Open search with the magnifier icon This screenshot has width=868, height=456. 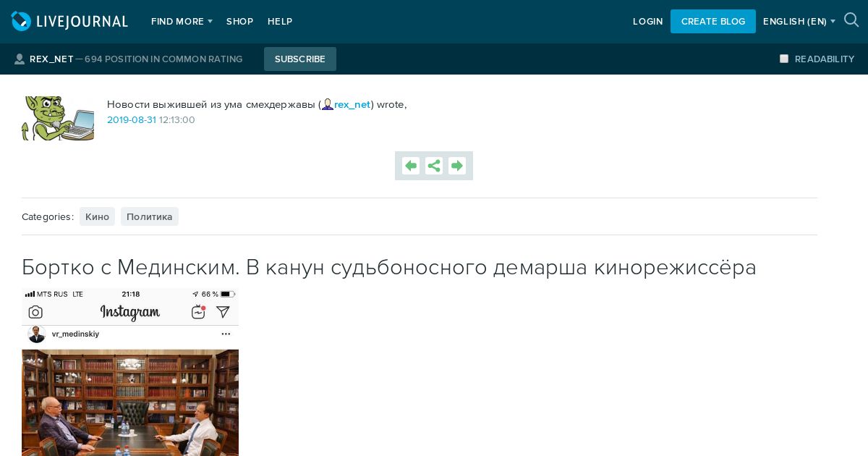(851, 20)
